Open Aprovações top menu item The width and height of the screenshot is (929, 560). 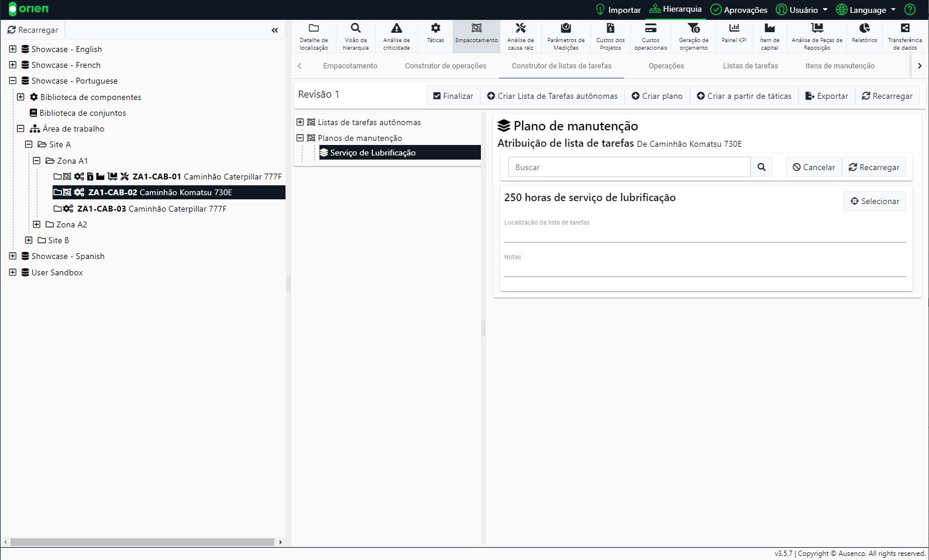[739, 10]
